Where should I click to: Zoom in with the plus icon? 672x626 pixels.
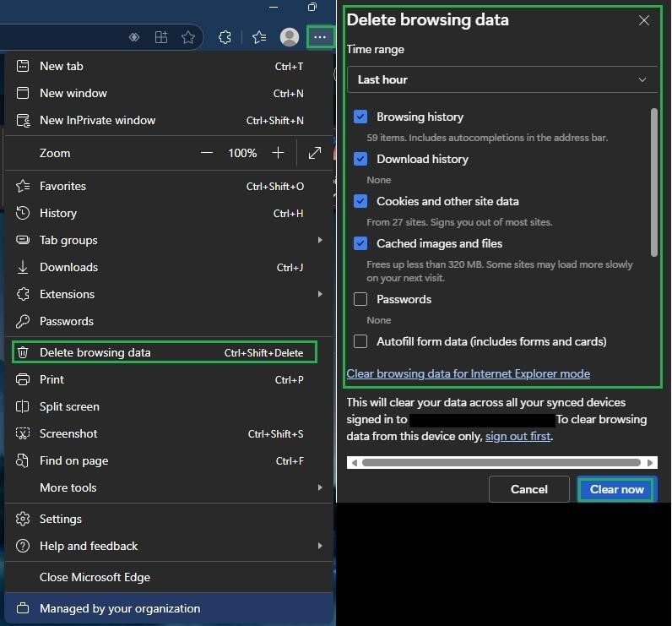tap(278, 153)
